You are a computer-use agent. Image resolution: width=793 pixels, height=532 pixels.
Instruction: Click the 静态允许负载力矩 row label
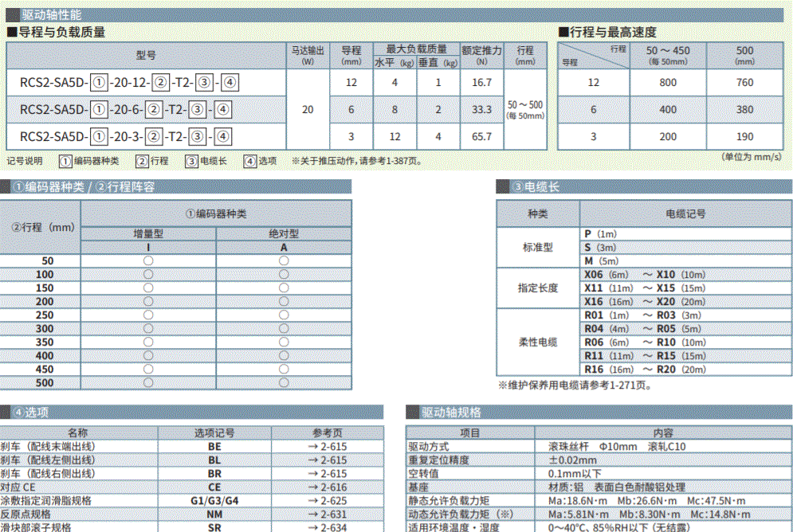click(449, 501)
